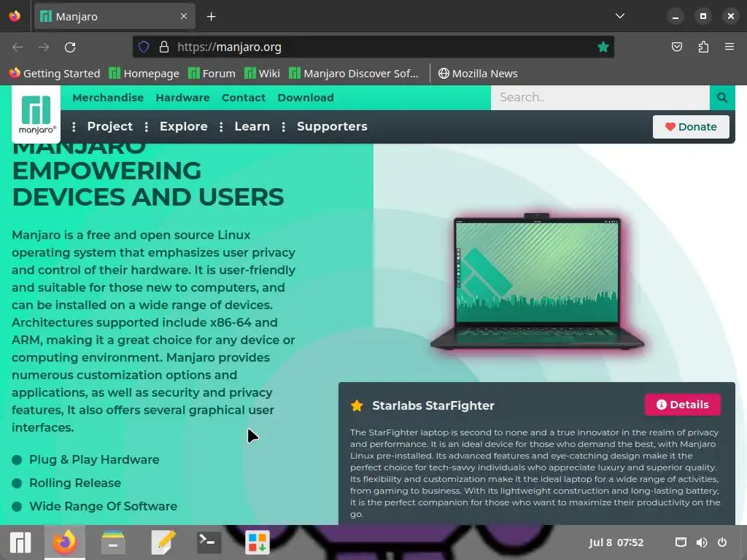The image size is (747, 560).
Task: Open the power menu in tray
Action: pos(722,542)
